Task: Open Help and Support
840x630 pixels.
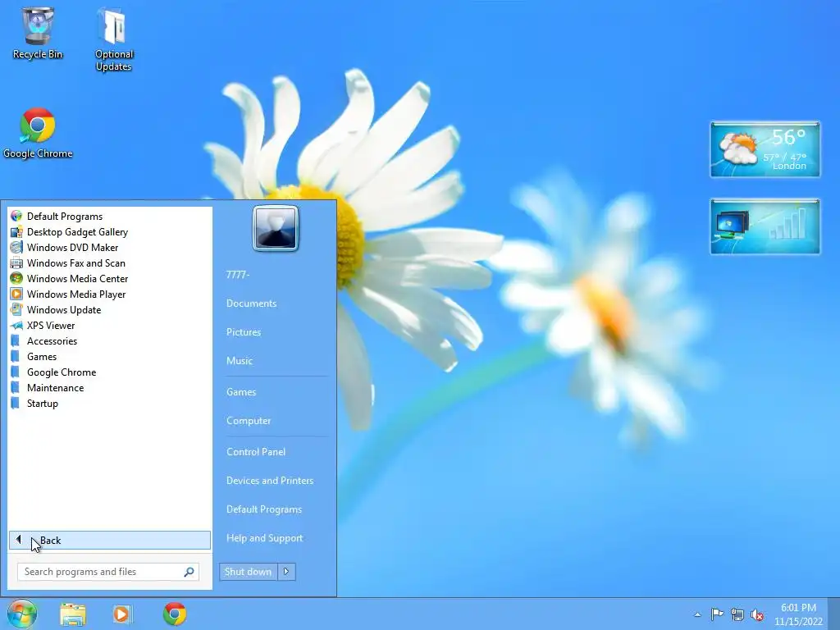Action: [x=265, y=538]
